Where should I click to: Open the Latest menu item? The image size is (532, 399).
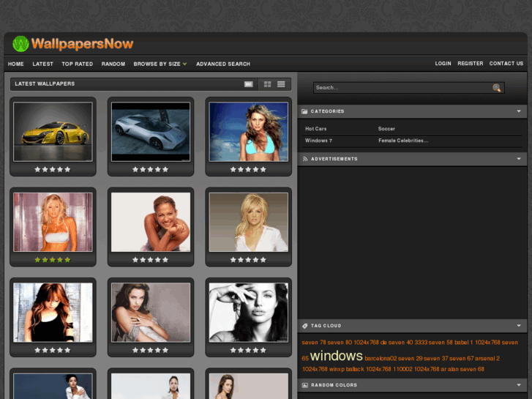click(42, 64)
